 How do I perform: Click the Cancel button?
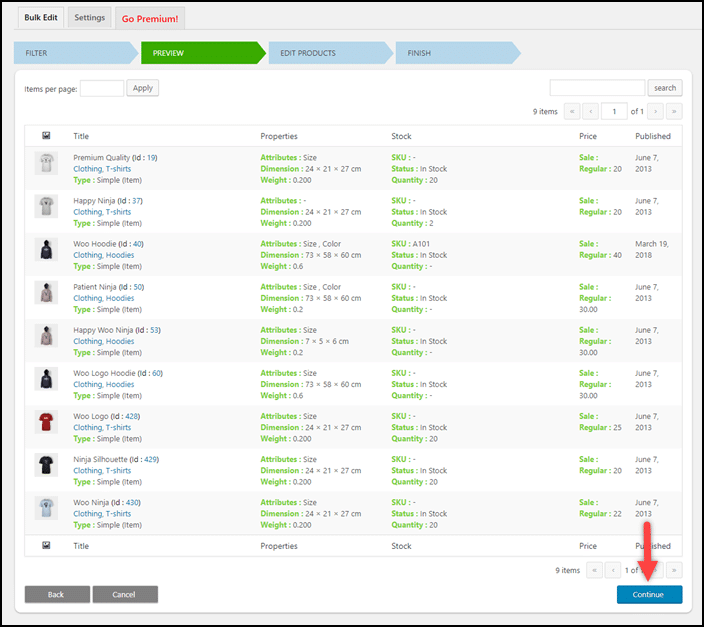125,594
